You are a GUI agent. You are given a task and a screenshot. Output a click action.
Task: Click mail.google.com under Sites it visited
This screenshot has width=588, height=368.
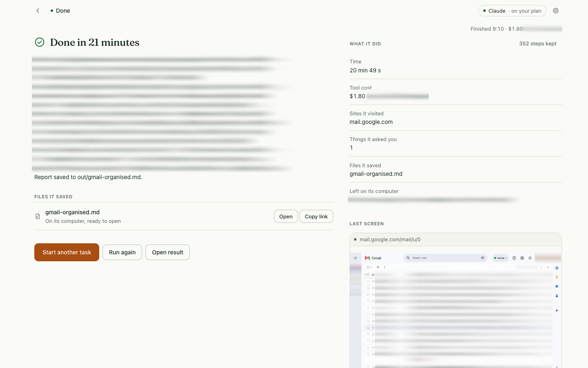371,122
